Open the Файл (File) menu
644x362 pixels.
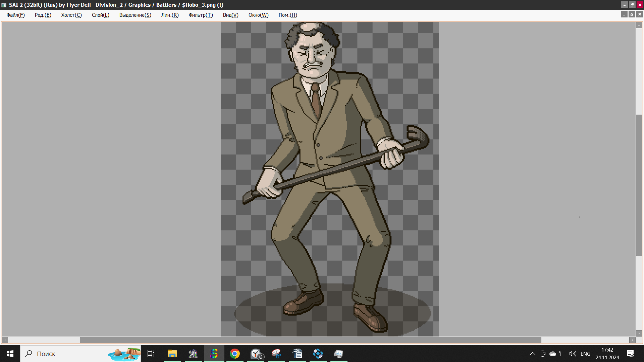point(15,15)
